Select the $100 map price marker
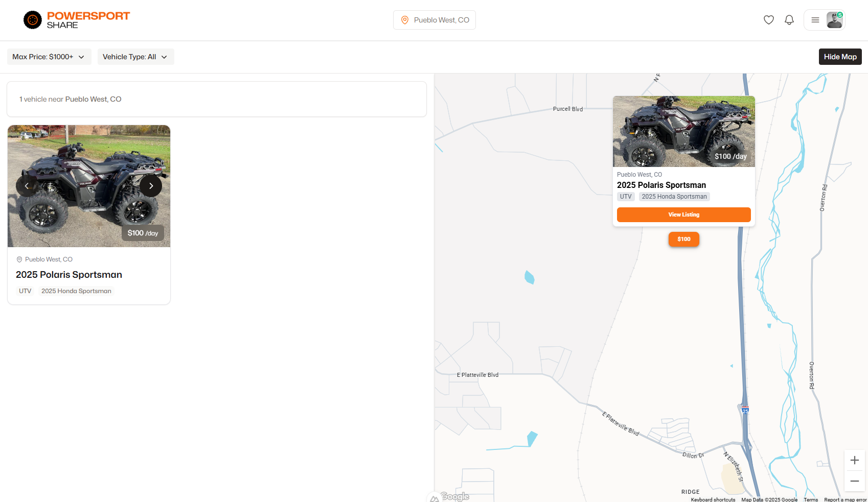The image size is (868, 502). pyautogui.click(x=684, y=239)
